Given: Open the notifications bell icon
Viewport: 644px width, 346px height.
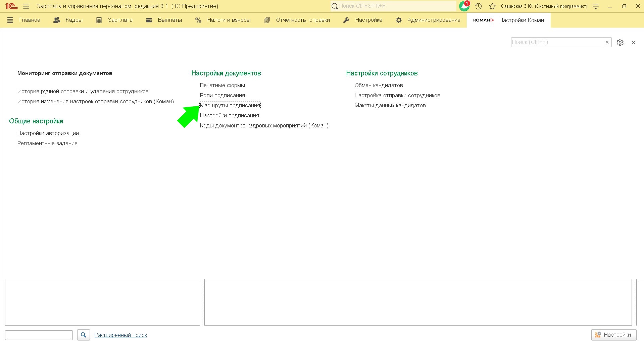Looking at the screenshot, I should click(x=464, y=6).
